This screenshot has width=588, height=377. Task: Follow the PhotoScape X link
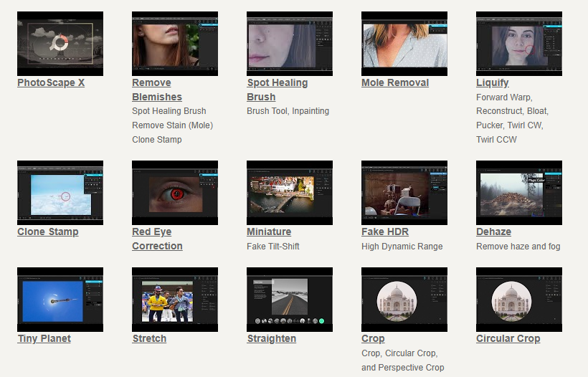(51, 83)
